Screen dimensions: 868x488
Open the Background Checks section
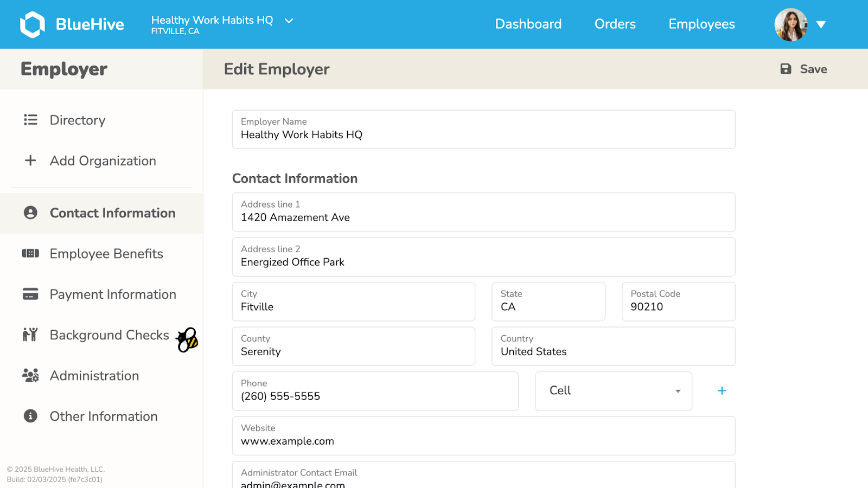(x=101, y=335)
